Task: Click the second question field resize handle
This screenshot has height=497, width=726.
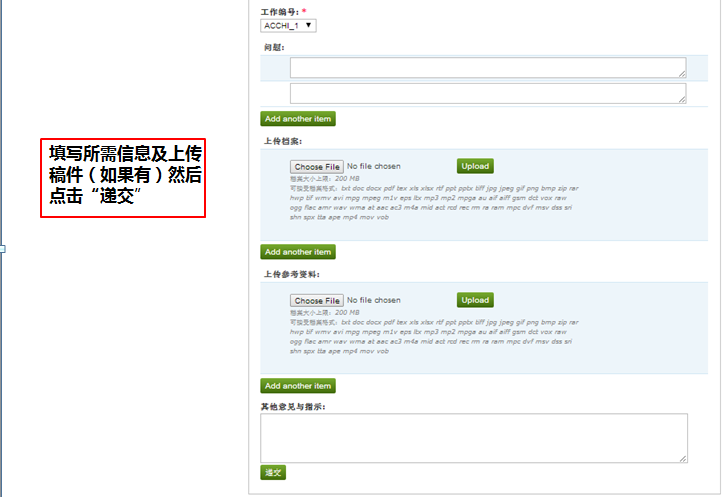Action: tap(682, 100)
